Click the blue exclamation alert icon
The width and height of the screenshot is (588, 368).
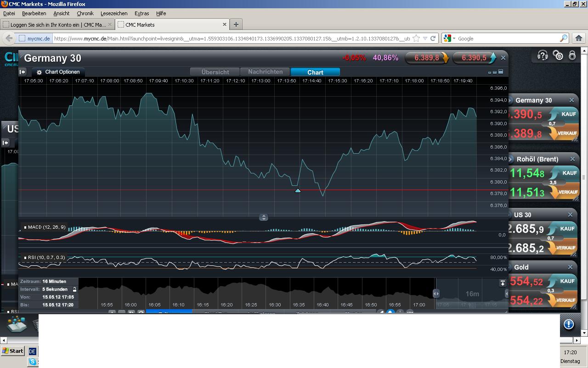(x=569, y=324)
